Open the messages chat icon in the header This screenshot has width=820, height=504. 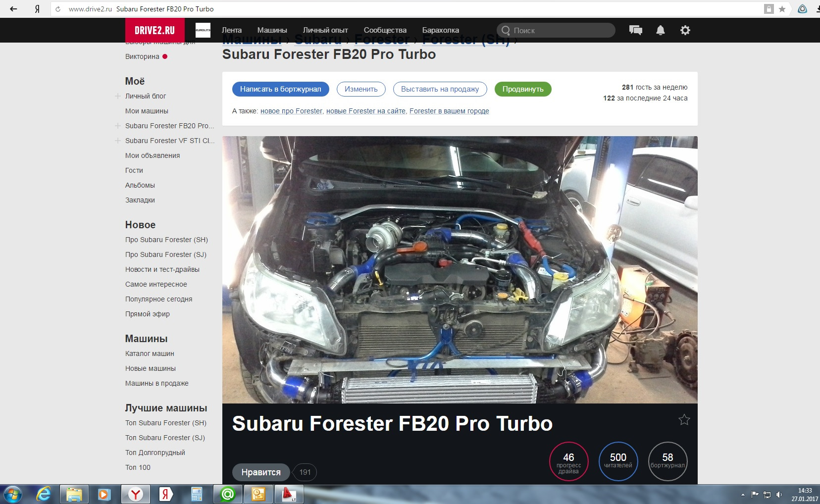point(636,30)
